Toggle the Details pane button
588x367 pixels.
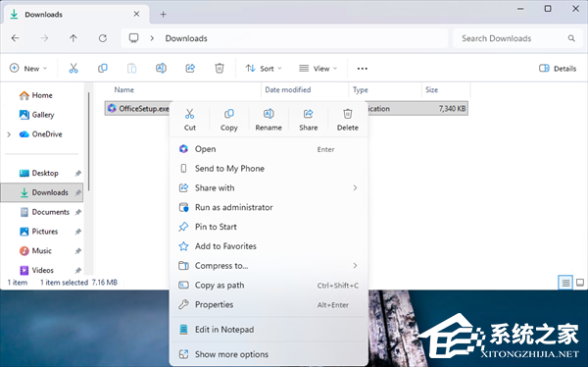pos(558,69)
